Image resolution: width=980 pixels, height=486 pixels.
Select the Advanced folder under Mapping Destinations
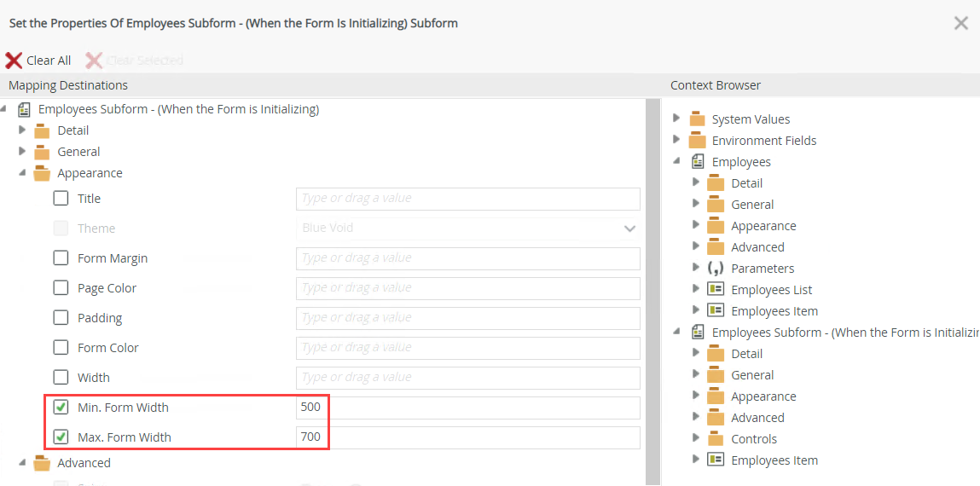pos(84,463)
